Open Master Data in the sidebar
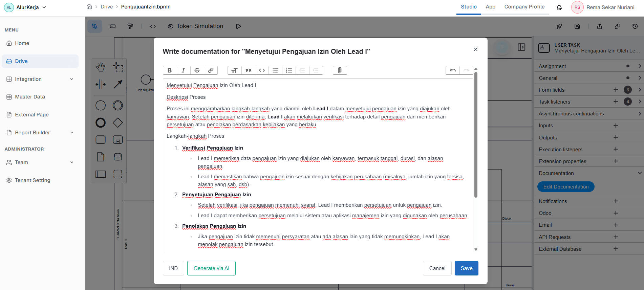Screen dimensions: 644x290 click(x=40, y=96)
